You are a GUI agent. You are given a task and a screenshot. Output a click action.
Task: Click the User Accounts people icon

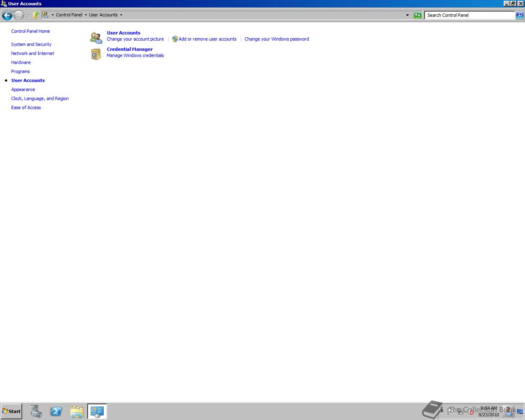(96, 38)
